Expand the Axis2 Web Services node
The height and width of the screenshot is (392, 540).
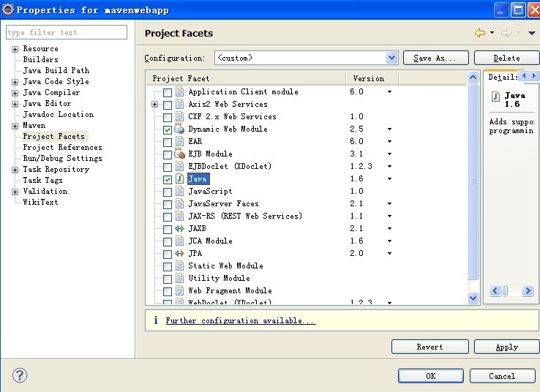coord(155,105)
